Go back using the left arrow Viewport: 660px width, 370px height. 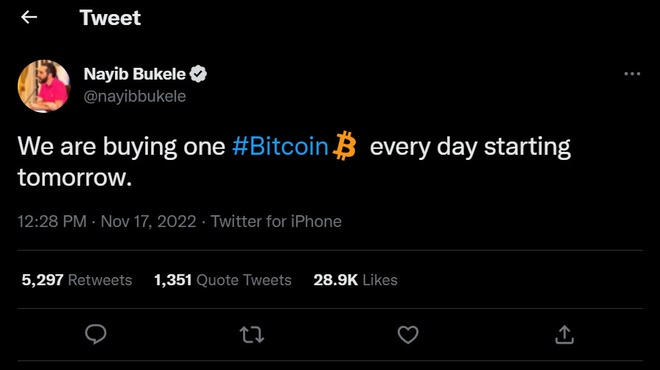point(29,17)
